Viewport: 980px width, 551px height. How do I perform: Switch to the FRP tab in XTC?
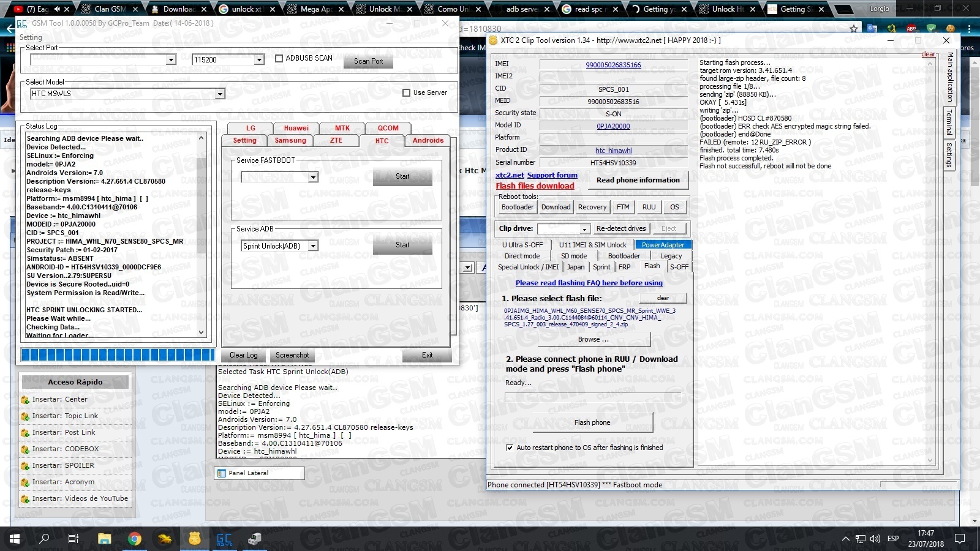coord(624,267)
